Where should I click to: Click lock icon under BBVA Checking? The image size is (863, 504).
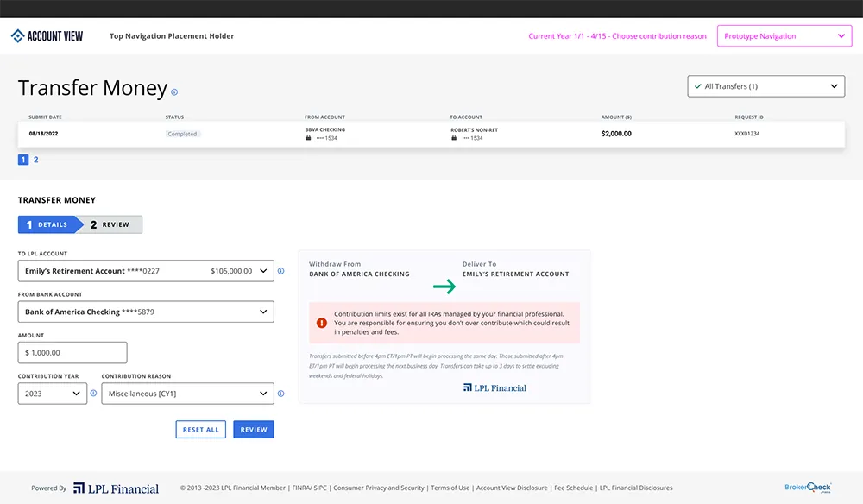click(308, 137)
